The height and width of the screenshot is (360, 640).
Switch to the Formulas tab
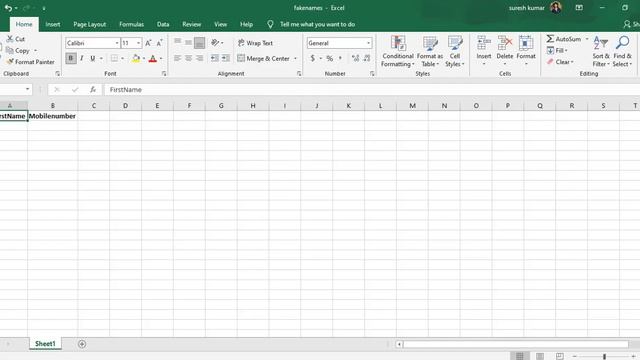click(131, 24)
